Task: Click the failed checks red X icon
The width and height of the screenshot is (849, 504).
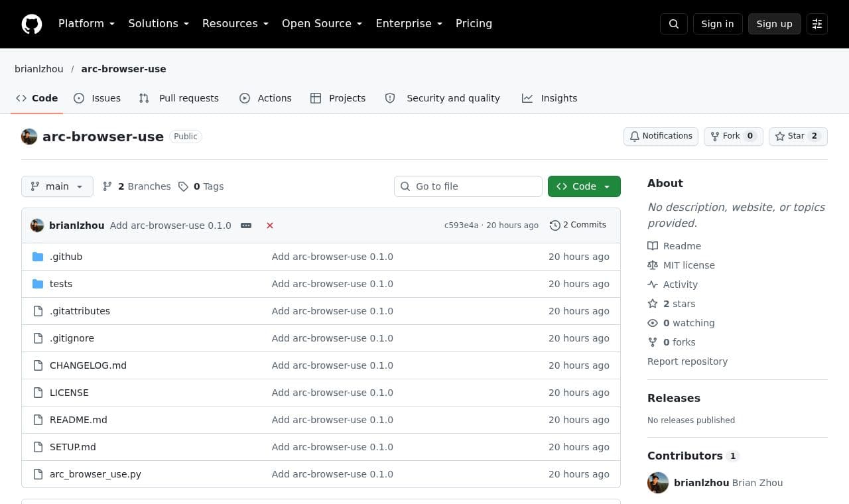Action: click(x=270, y=225)
